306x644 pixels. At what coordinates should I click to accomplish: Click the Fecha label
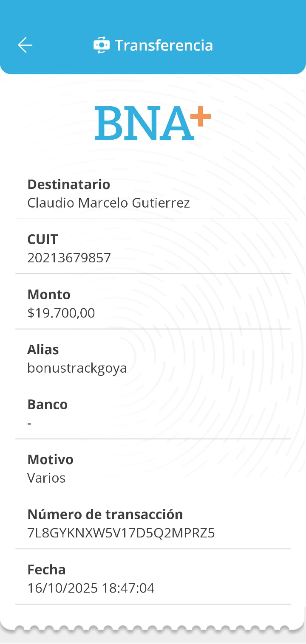pyautogui.click(x=47, y=569)
